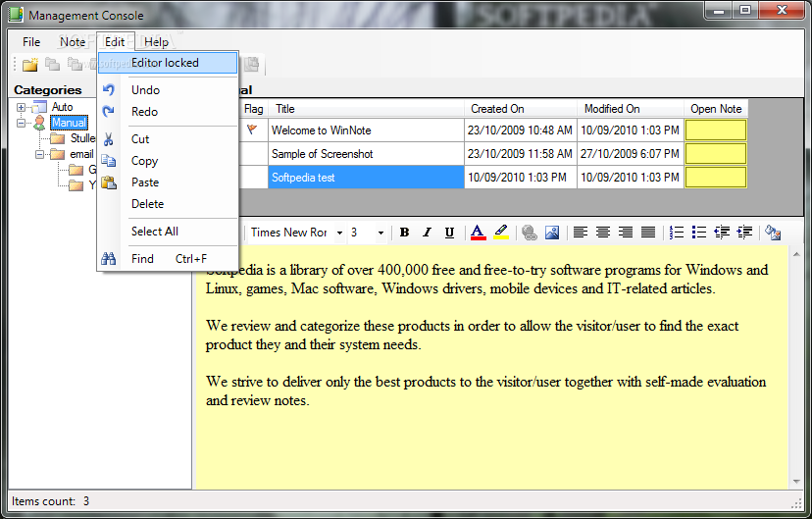
Task: Justify the text
Action: (648, 233)
